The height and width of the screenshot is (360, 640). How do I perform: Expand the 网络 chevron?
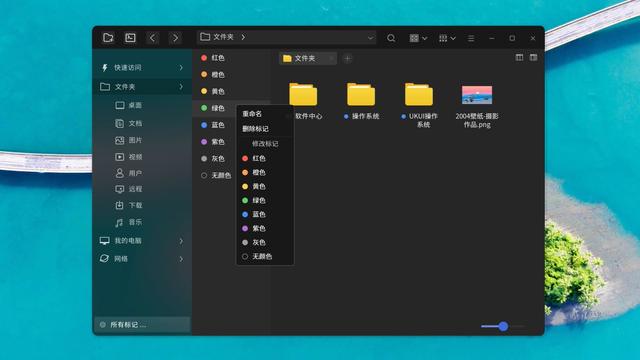(x=181, y=259)
